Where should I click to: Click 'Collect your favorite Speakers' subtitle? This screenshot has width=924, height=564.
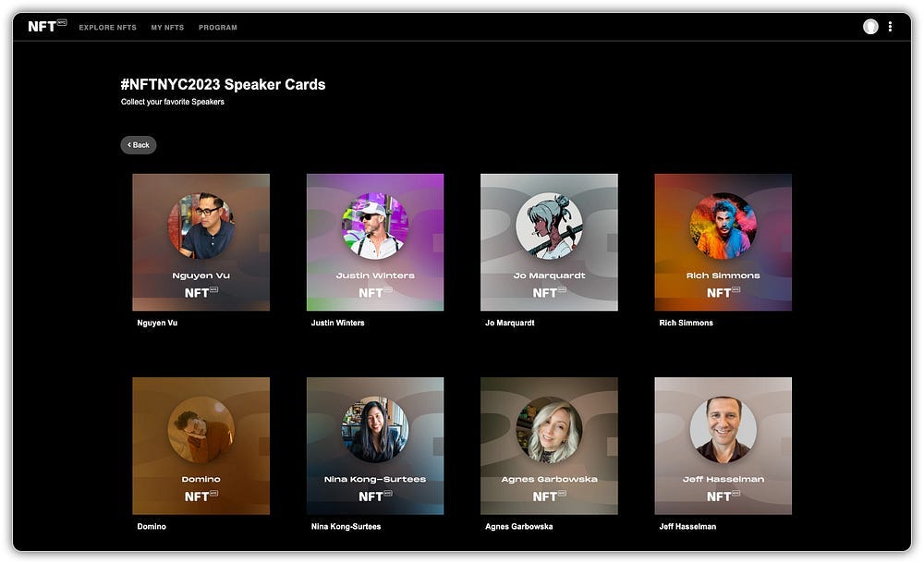(x=173, y=102)
